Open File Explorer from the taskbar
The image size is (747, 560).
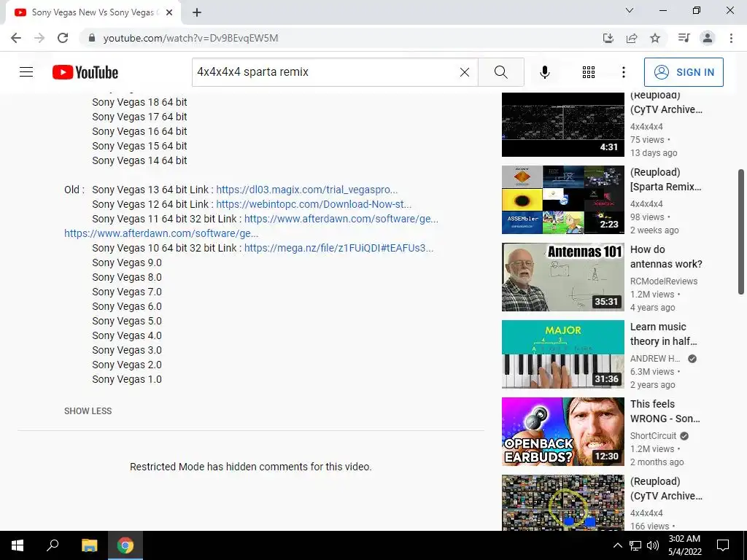pyautogui.click(x=89, y=545)
